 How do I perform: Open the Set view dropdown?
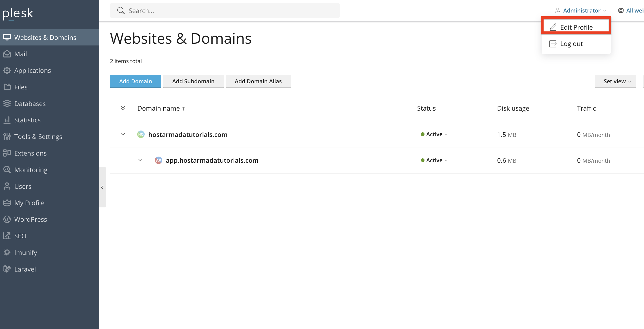[x=615, y=81]
